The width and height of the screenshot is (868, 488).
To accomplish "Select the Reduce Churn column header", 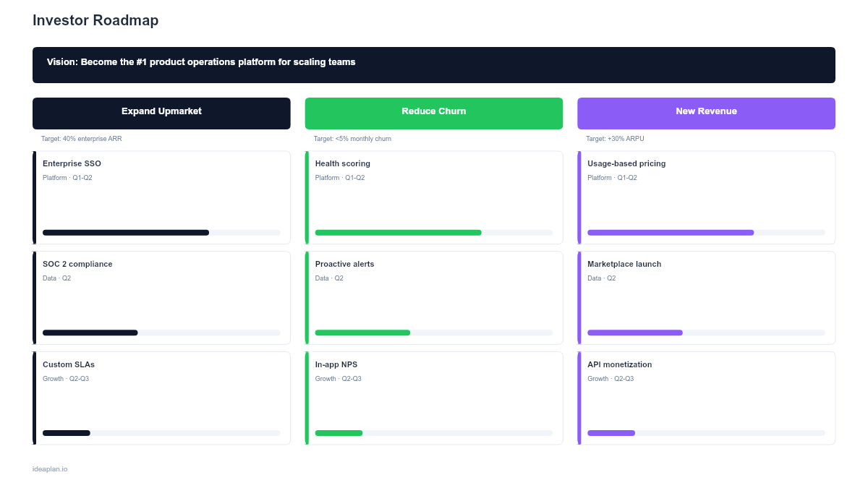I will (434, 113).
